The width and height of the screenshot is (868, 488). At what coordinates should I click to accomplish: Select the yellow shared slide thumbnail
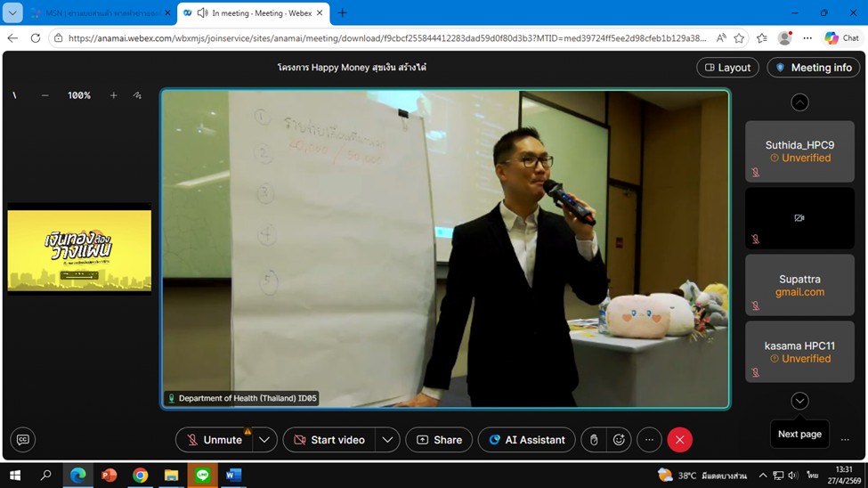pyautogui.click(x=79, y=250)
